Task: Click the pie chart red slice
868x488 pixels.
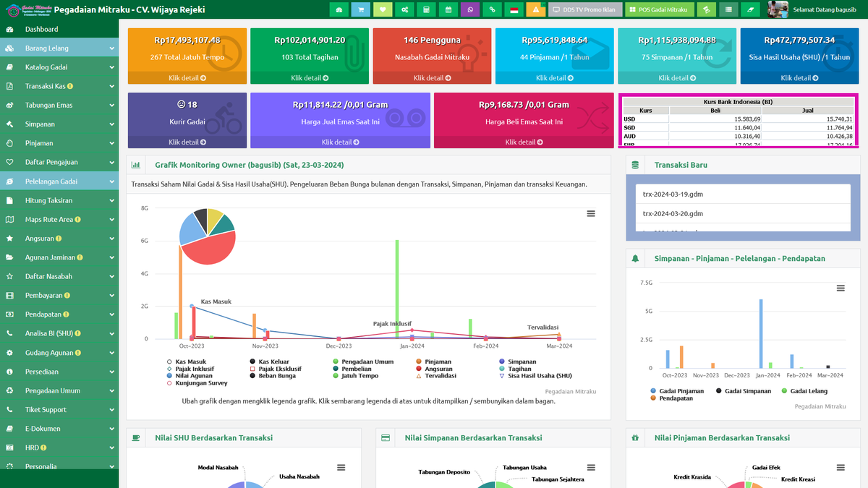Action: click(210, 249)
